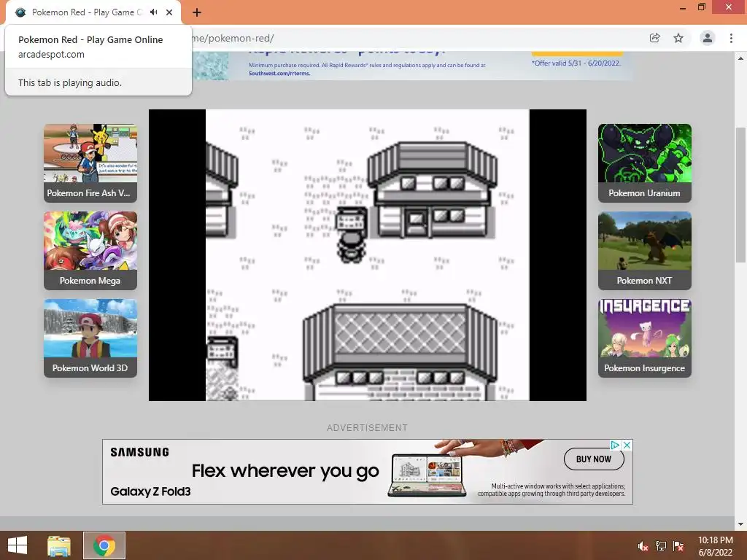Restore down the Chrome window
The height and width of the screenshot is (560, 747).
pyautogui.click(x=702, y=7)
